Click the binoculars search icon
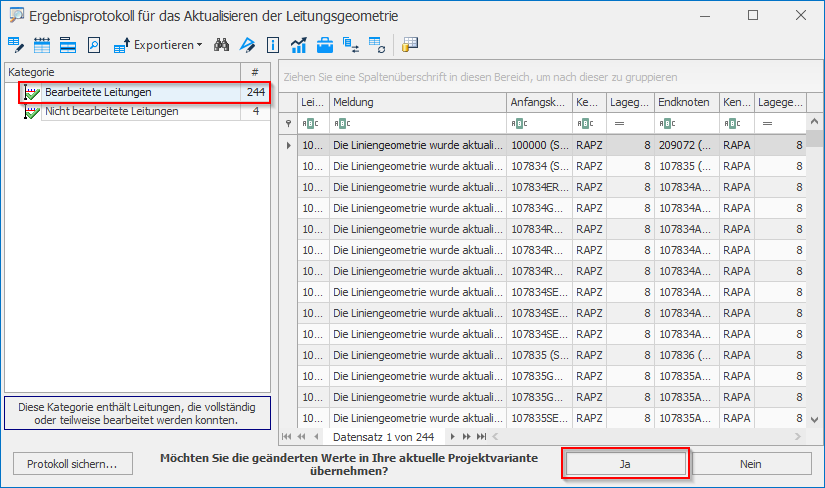The width and height of the screenshot is (825, 488). (222, 45)
